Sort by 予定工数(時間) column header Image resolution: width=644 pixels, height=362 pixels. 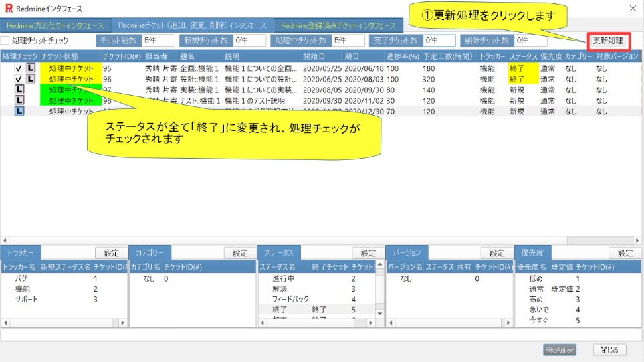click(x=447, y=56)
